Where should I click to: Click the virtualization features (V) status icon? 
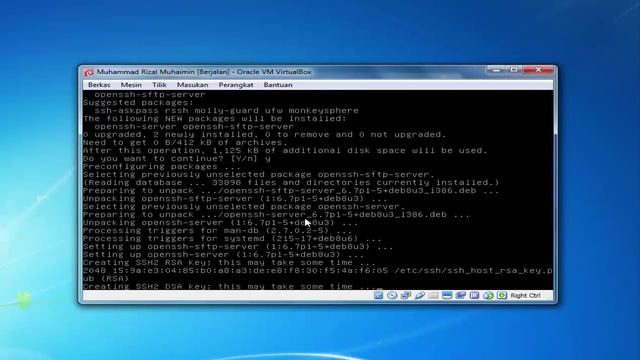tap(474, 295)
